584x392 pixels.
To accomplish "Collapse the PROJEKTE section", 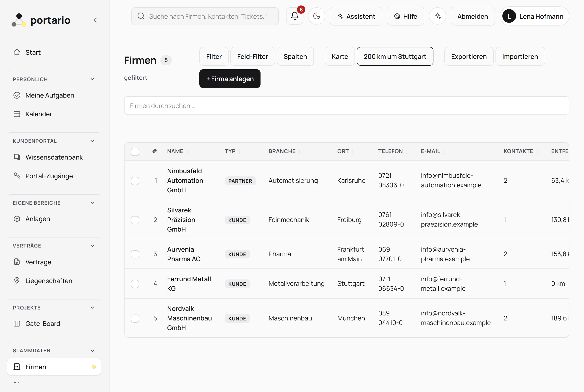I will (92, 307).
